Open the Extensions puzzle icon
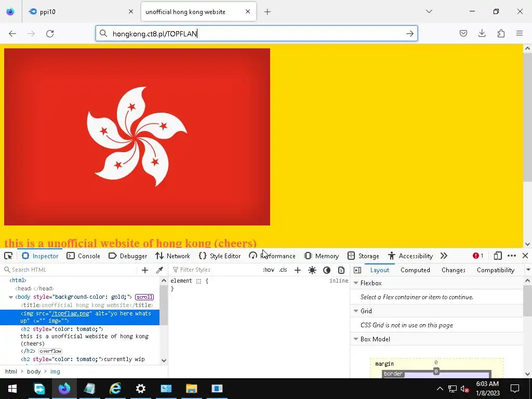 click(x=501, y=33)
